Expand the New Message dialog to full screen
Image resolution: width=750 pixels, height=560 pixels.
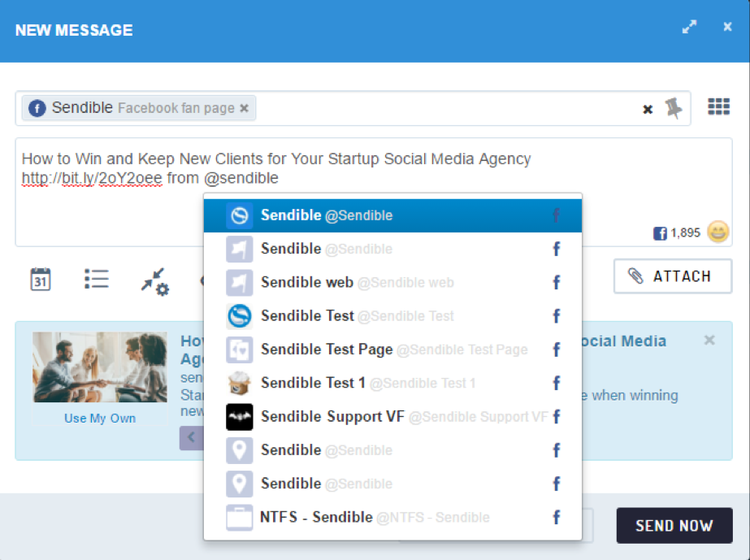(689, 27)
